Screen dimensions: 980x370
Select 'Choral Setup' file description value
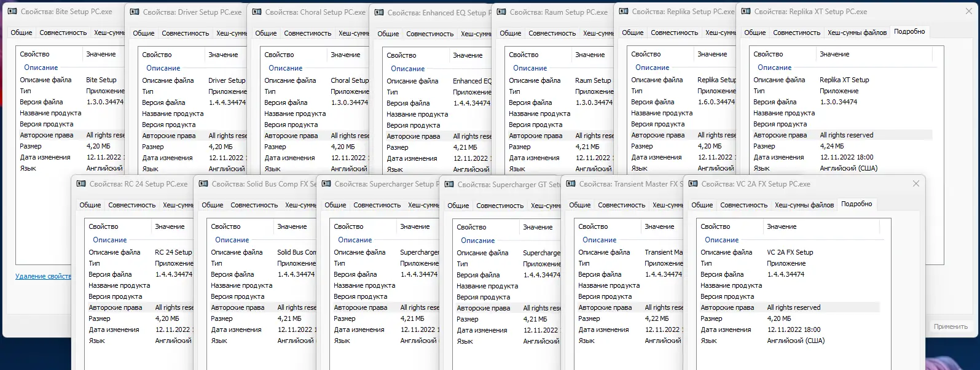tap(349, 80)
